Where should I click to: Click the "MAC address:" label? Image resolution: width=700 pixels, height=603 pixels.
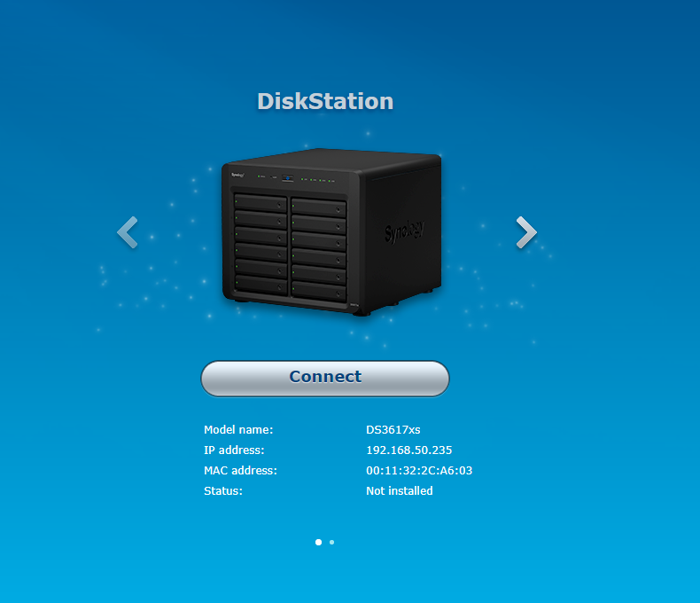click(240, 471)
